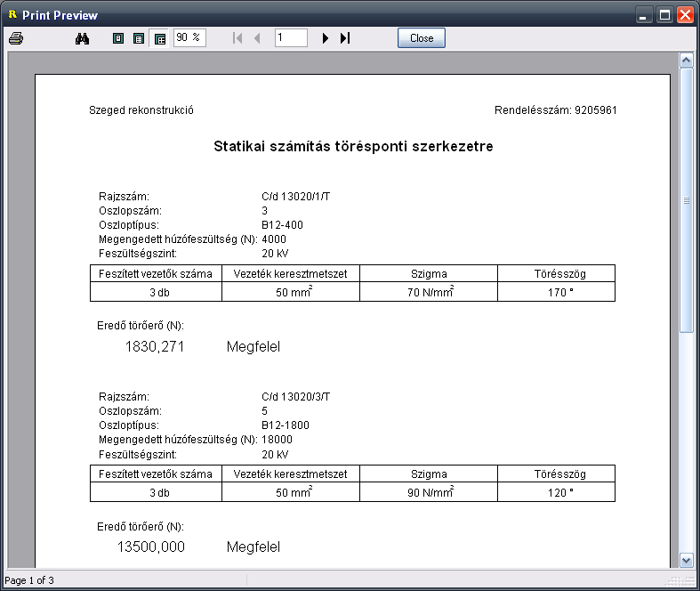Screen dimensions: 700x591
Task: Click the title 'Statikai számítás törésponti szerkezetre'
Action: pyautogui.click(x=353, y=147)
